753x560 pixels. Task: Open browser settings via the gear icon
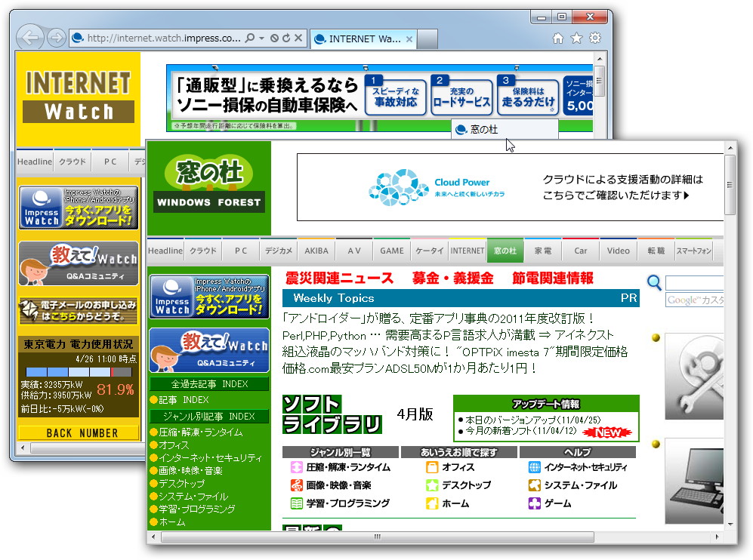click(596, 36)
